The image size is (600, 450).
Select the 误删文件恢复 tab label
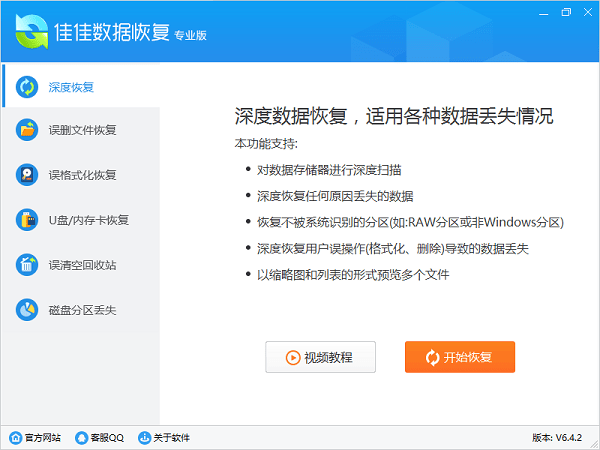coord(83,130)
